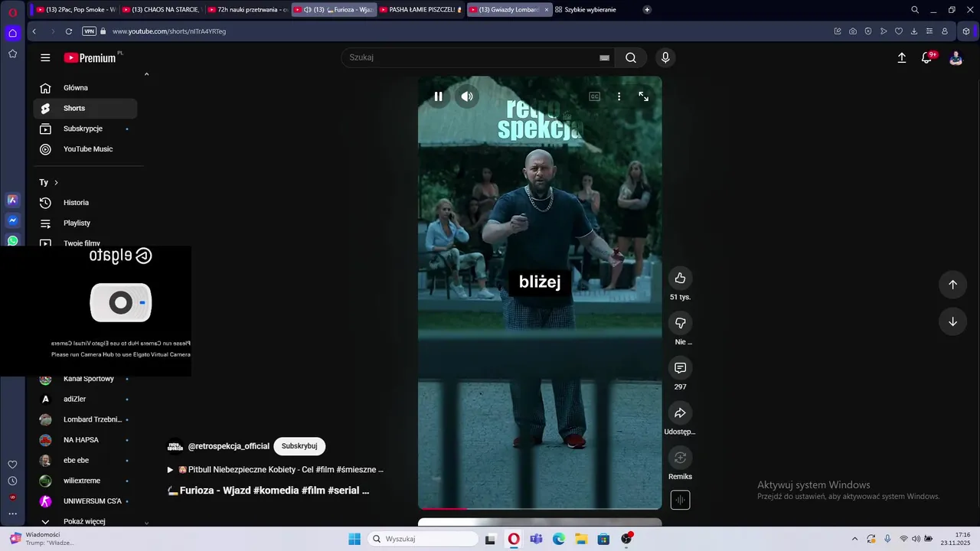Open the Remiks option

pos(680,458)
